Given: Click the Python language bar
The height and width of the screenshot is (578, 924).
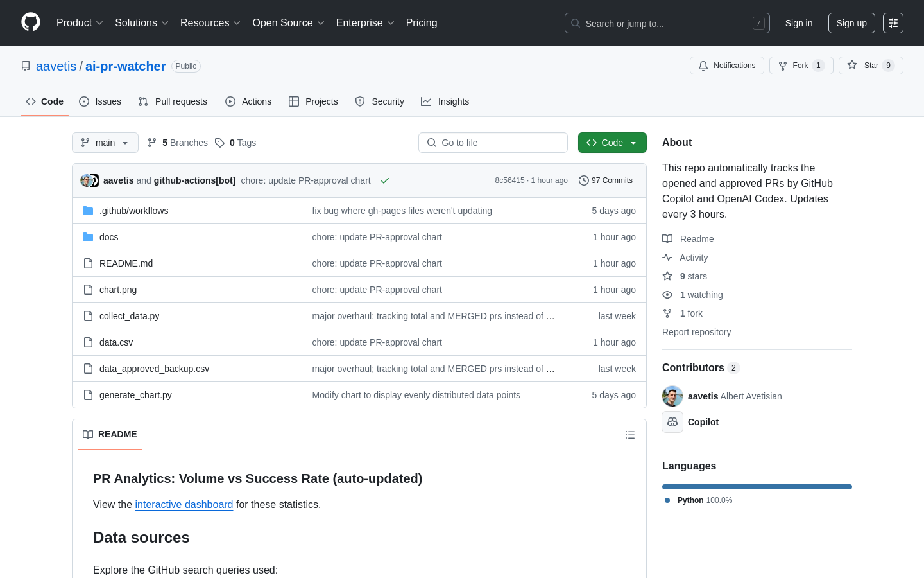Looking at the screenshot, I should click(757, 487).
